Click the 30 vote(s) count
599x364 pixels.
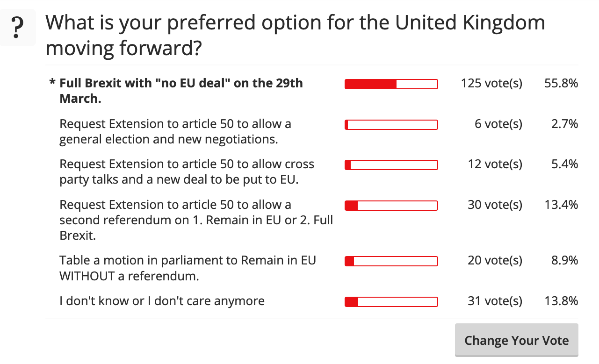[495, 205]
